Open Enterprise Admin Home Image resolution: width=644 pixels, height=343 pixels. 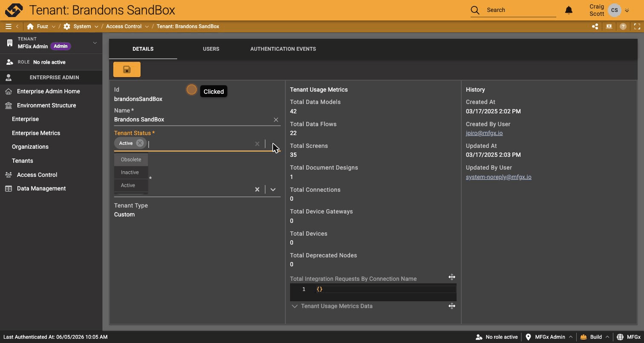(48, 91)
